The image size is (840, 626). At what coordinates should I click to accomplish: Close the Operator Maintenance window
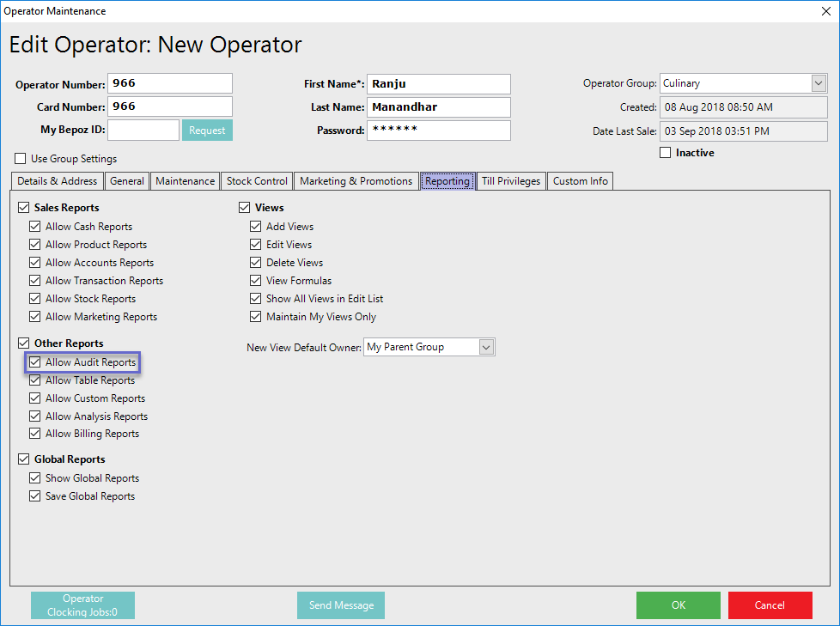(x=825, y=11)
